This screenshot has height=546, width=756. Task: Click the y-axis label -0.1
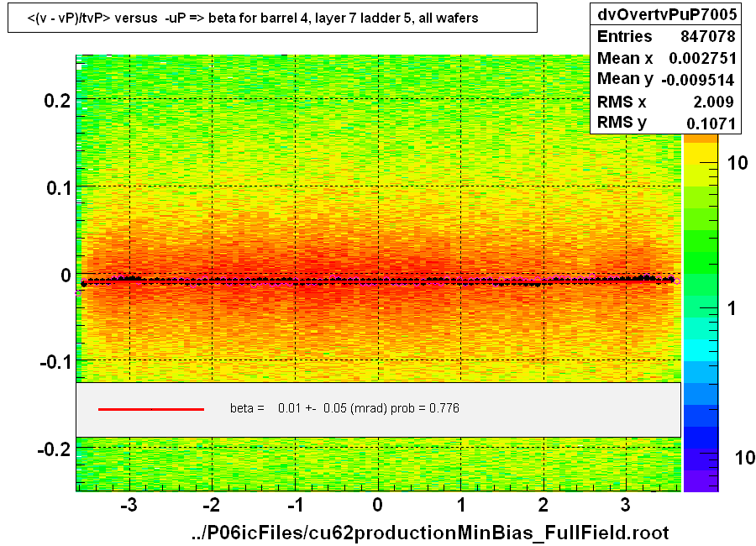[55, 362]
